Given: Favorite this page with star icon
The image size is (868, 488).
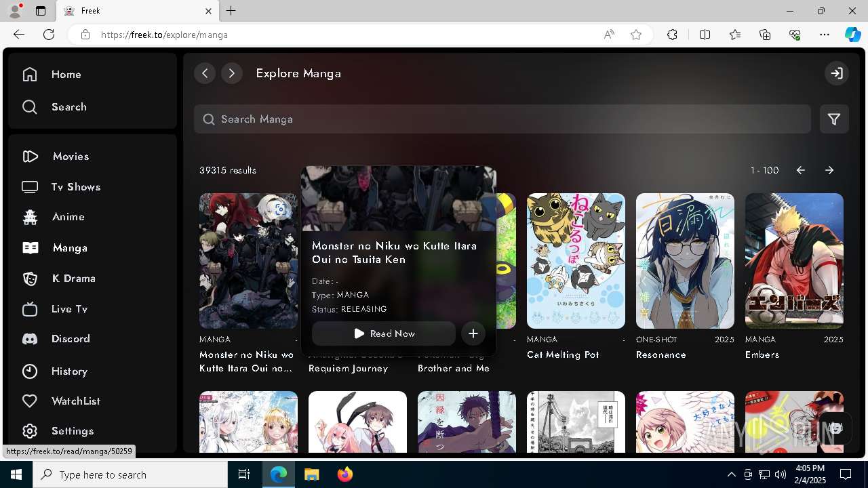Looking at the screenshot, I should (x=636, y=35).
